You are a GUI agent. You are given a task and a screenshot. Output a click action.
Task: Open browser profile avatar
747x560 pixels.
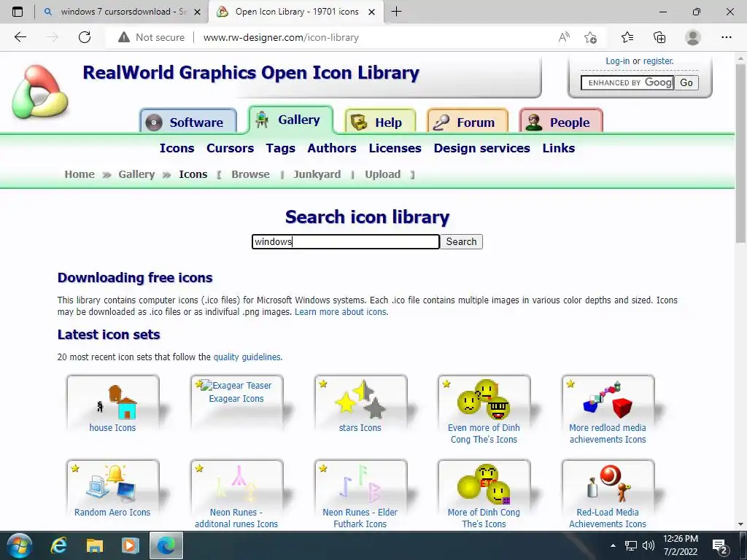coord(693,37)
